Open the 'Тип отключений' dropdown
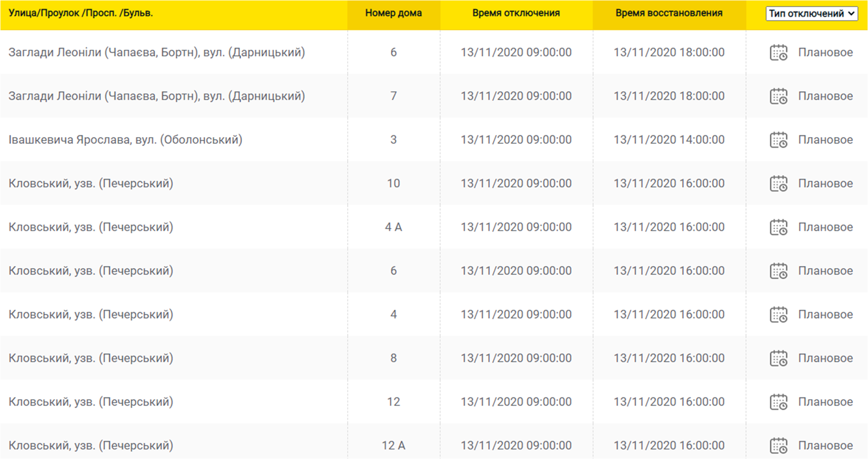Image resolution: width=868 pixels, height=459 pixels. [x=811, y=14]
